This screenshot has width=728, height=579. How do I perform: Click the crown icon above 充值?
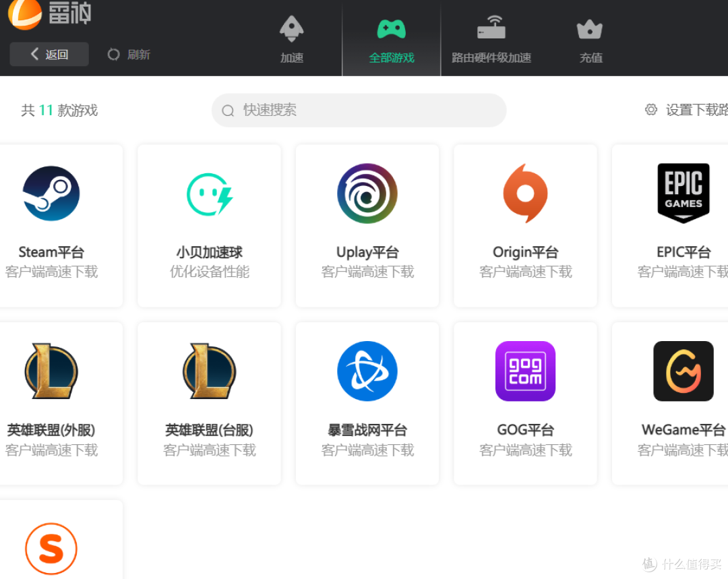point(590,29)
